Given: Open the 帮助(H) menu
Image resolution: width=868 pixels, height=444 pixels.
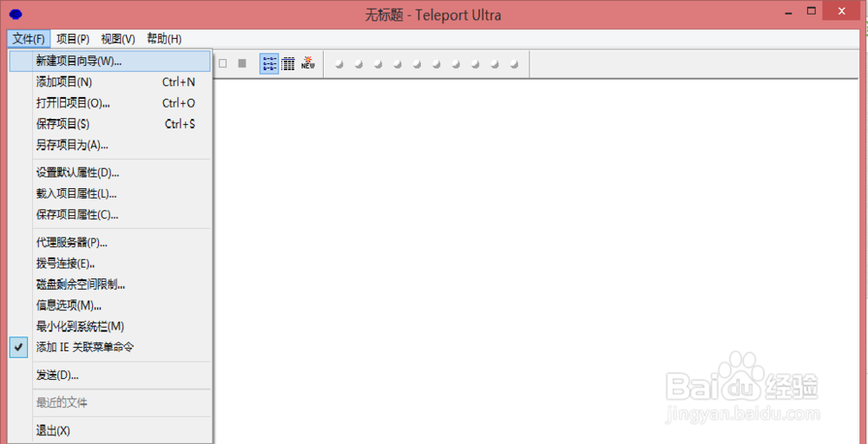Looking at the screenshot, I should (x=164, y=39).
